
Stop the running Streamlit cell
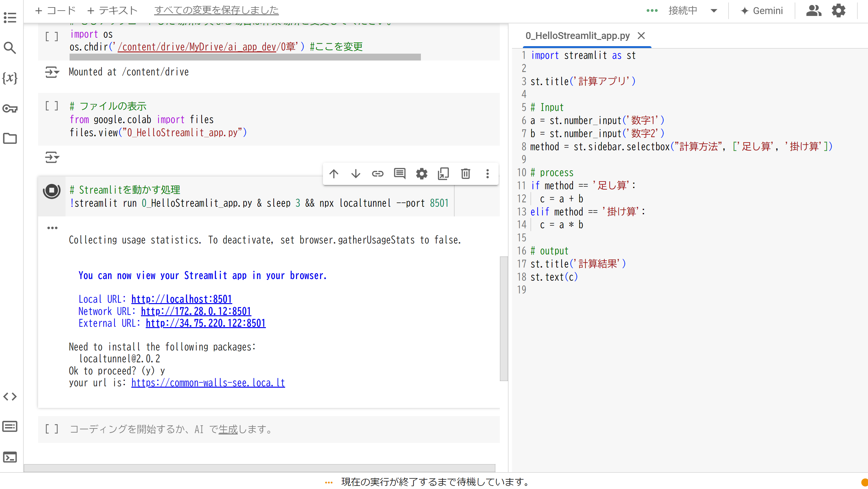coord(51,191)
